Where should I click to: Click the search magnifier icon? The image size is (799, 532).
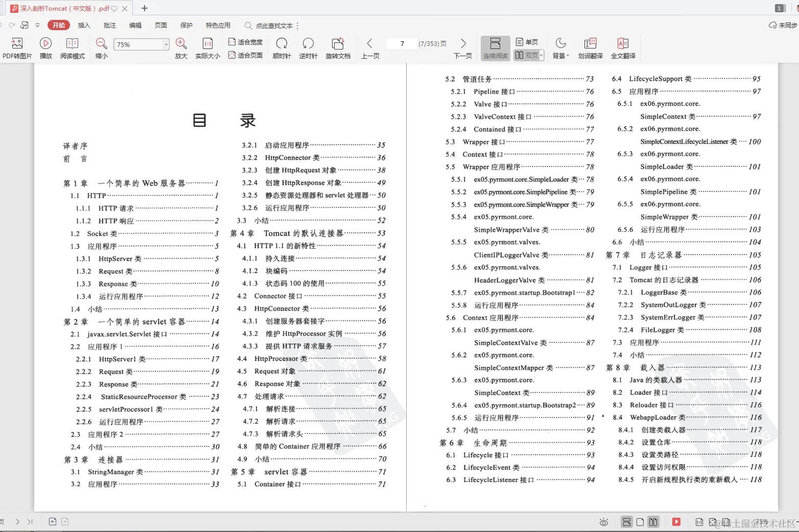point(248,26)
